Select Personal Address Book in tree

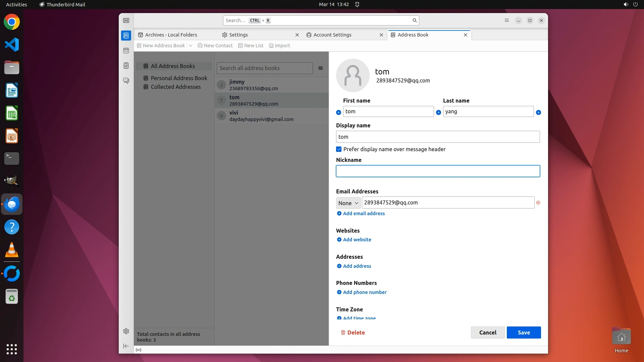coord(179,78)
